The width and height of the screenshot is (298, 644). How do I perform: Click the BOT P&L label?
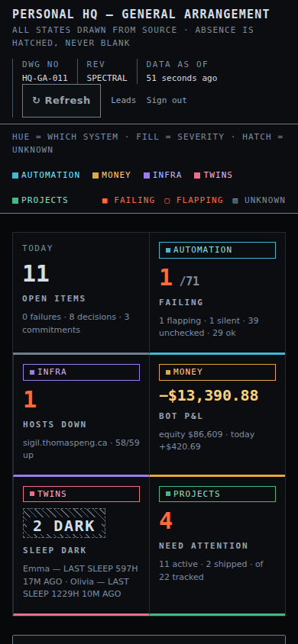[x=181, y=416]
